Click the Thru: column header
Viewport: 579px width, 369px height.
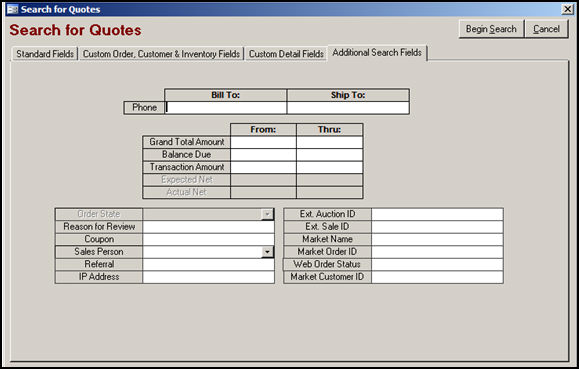pos(329,130)
